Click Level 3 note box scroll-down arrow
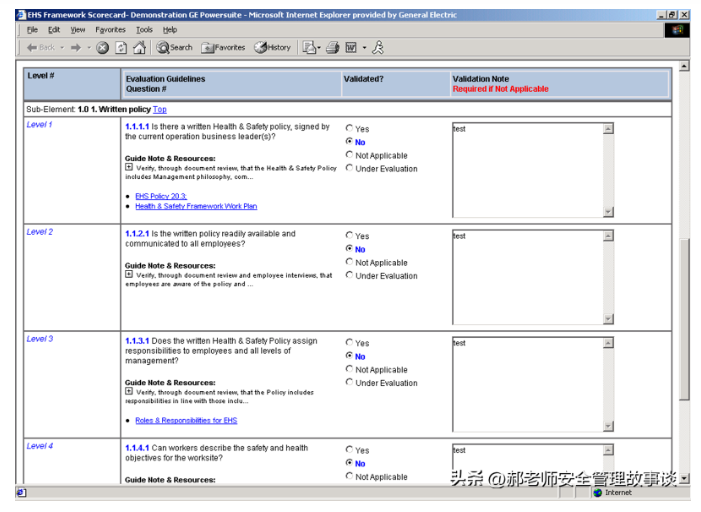 coord(608,426)
